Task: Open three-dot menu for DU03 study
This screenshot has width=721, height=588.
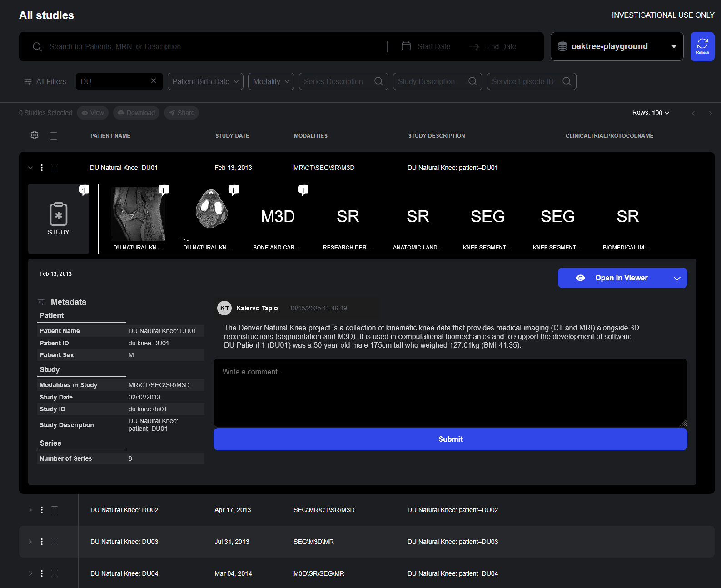Action: pos(42,542)
